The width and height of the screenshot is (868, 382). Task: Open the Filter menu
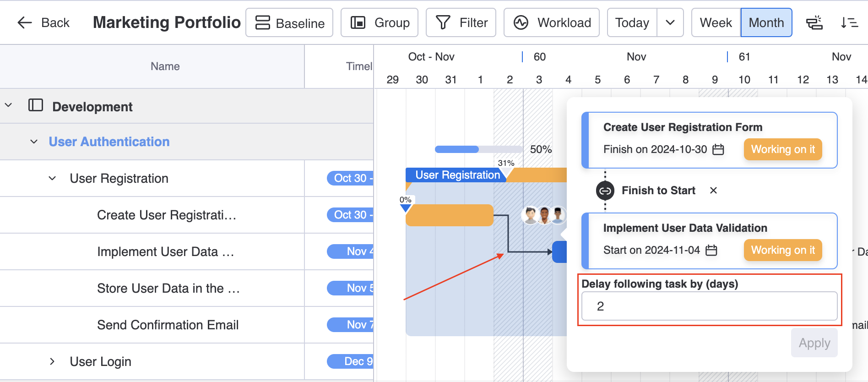[461, 22]
